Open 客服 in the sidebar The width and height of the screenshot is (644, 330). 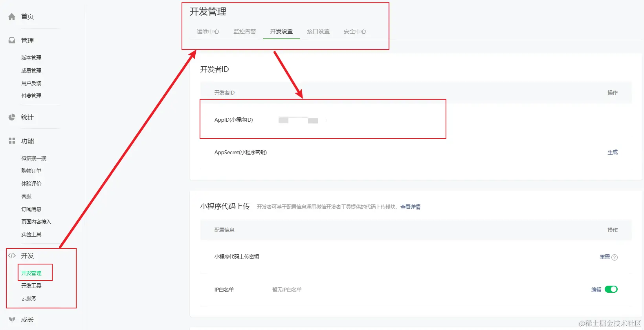26,196
